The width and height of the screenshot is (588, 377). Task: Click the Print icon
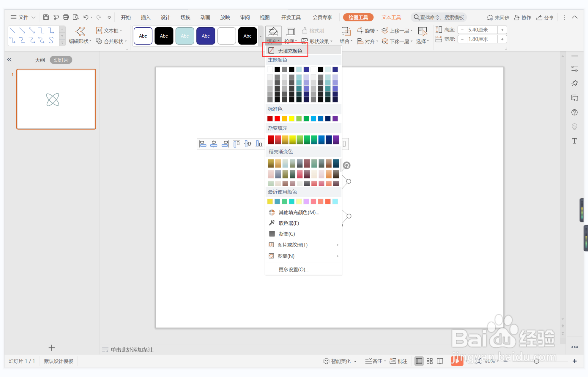[x=66, y=17]
